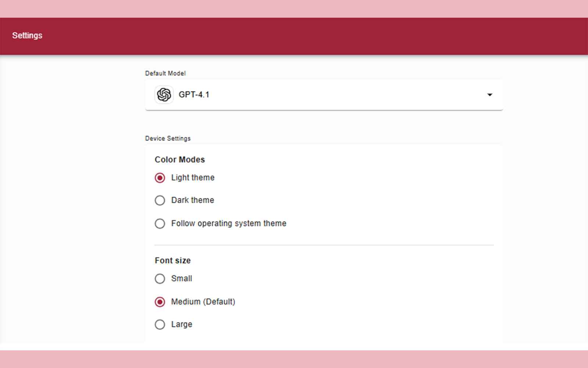Select Medium (Default) font size

point(160,302)
